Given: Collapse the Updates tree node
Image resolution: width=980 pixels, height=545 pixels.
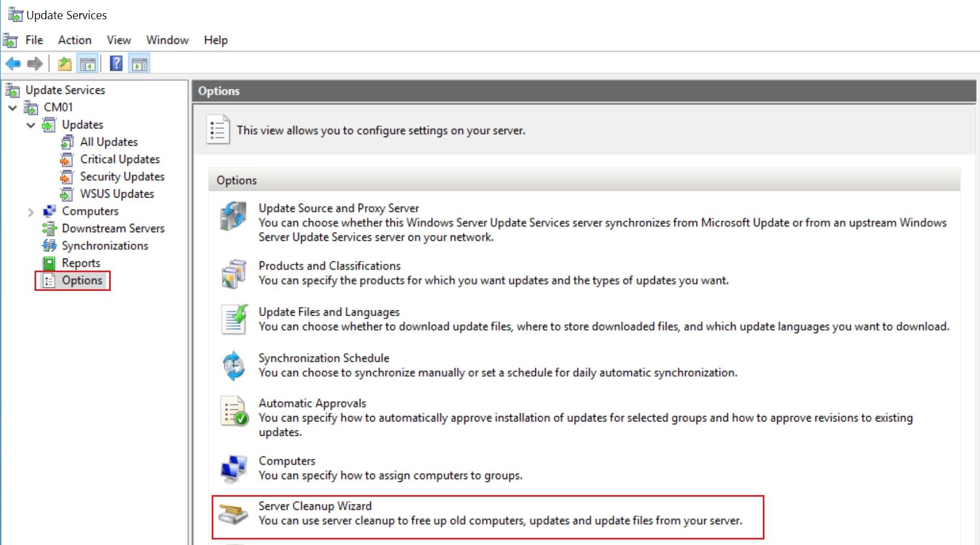Looking at the screenshot, I should [x=31, y=125].
